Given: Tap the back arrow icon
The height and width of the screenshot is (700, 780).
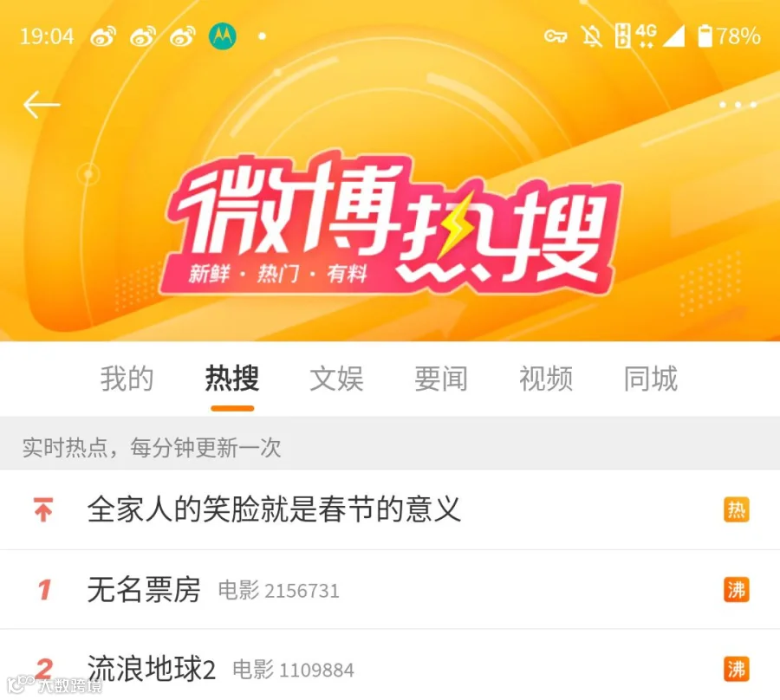Looking at the screenshot, I should (x=42, y=105).
